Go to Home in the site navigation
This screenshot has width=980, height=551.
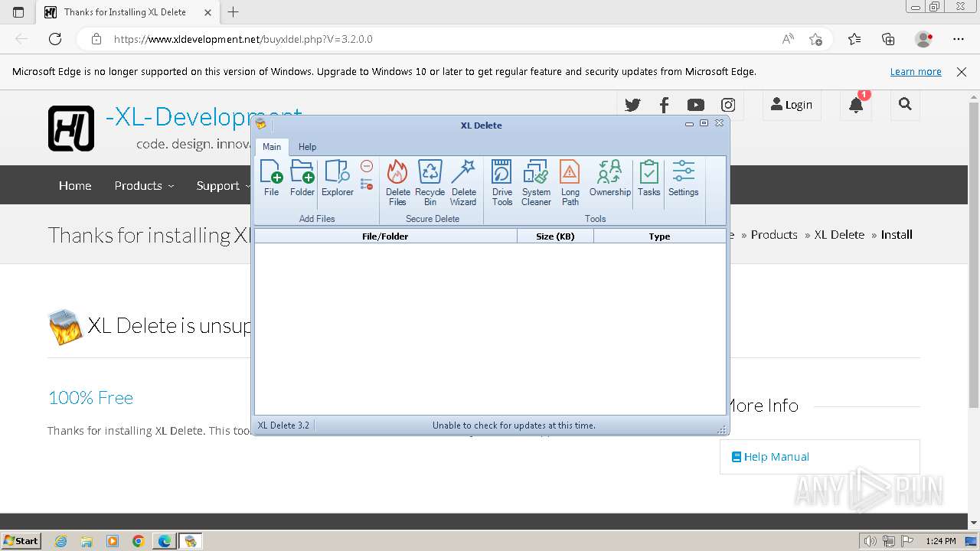pyautogui.click(x=75, y=185)
